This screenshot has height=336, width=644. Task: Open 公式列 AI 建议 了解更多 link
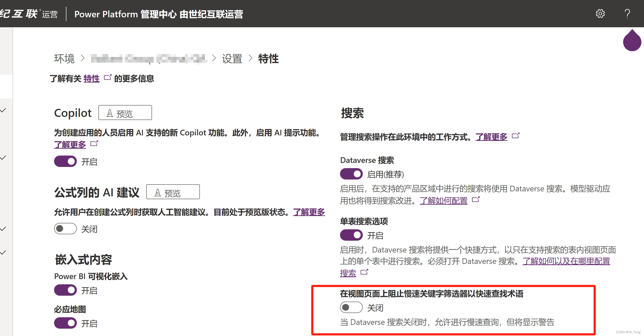click(x=309, y=212)
